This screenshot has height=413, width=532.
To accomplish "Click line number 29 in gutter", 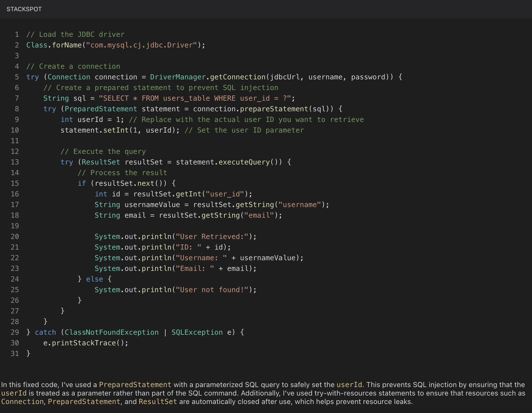I will 15,332.
